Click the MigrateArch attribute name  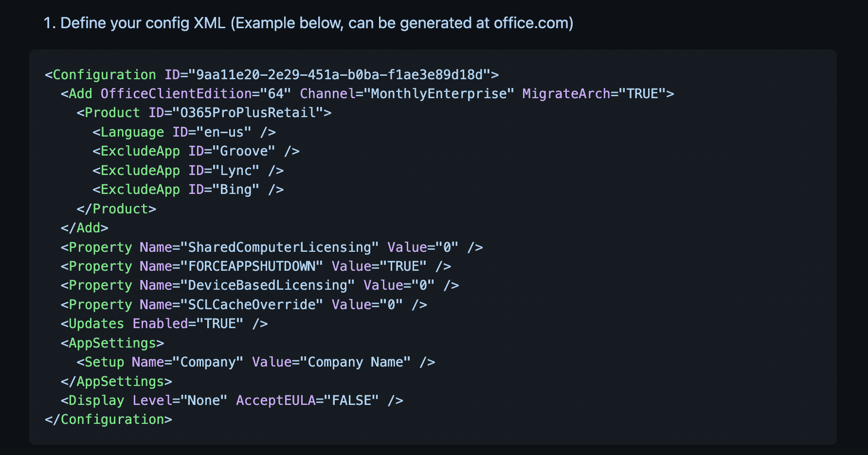point(566,93)
